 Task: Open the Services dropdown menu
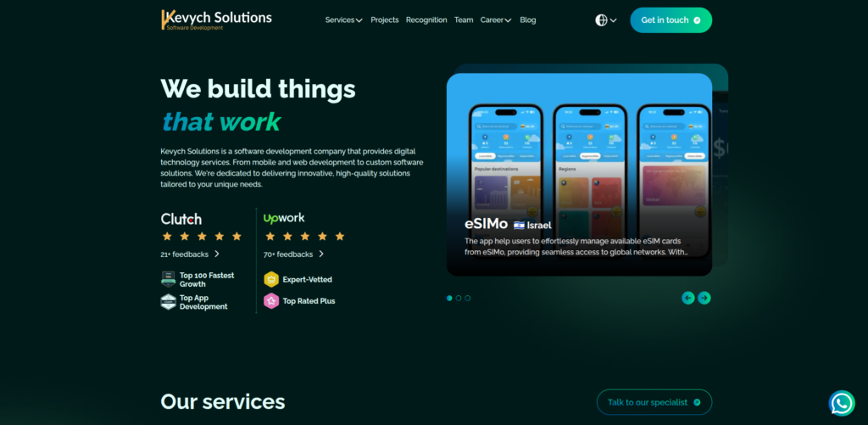tap(344, 20)
